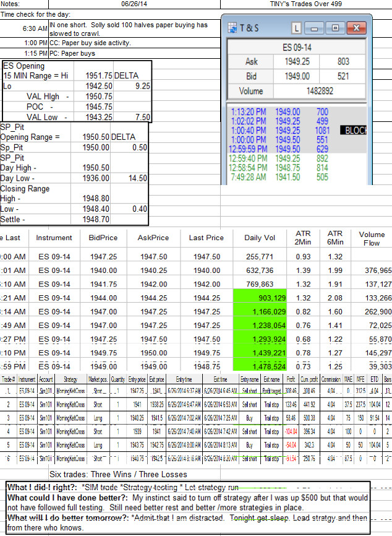The image size is (392, 536).
Task: Click the T & S window title icon
Action: [x=232, y=28]
